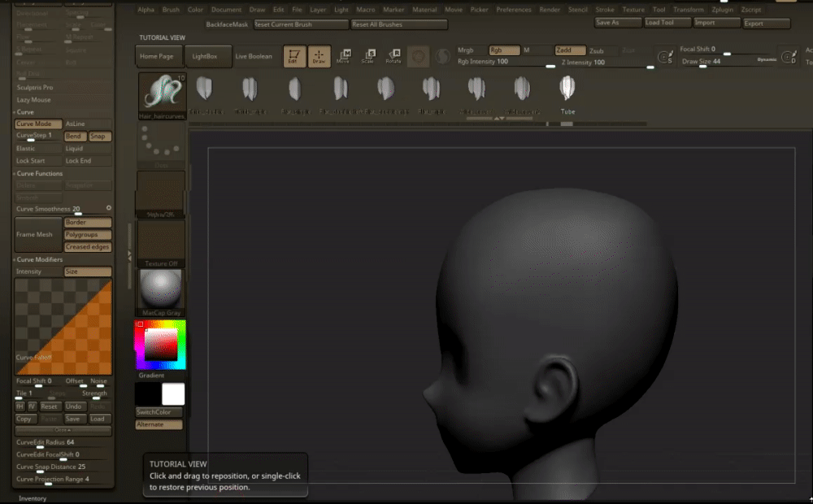Screen dimensions: 813x504
Task: Open the Stroke menu
Action: [x=605, y=9]
